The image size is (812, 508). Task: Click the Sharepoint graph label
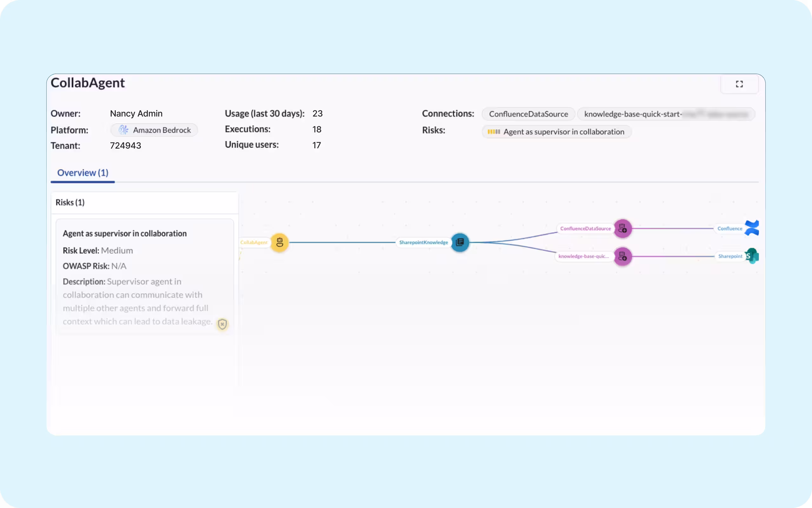click(730, 256)
